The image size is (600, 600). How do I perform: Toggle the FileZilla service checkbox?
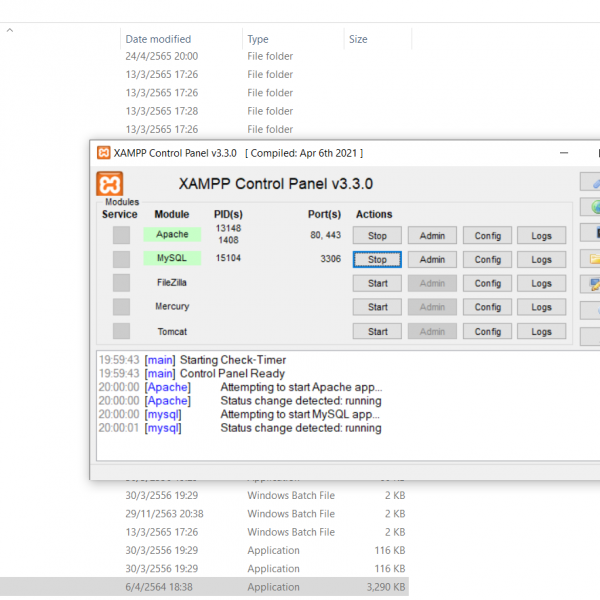121,283
